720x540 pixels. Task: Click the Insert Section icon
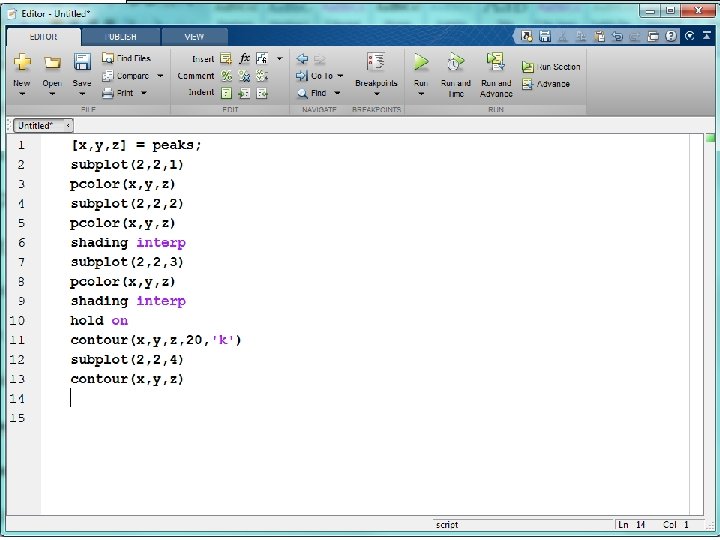click(x=226, y=58)
